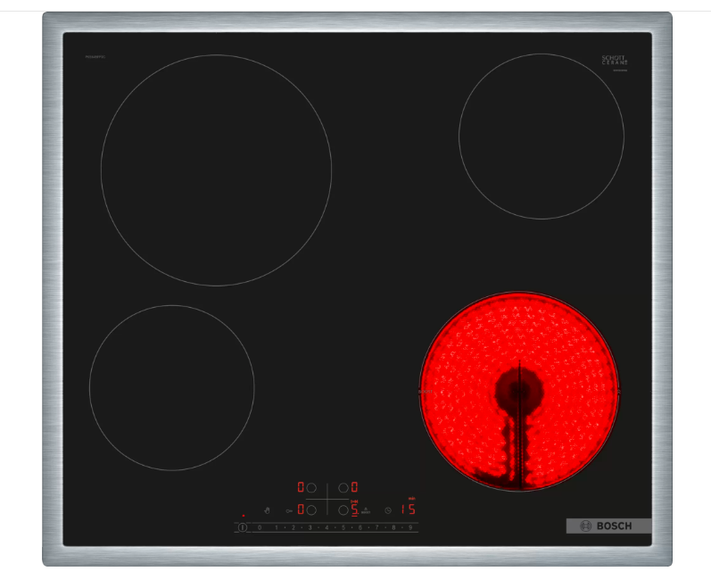Set power level 8 on slider

pos(393,527)
